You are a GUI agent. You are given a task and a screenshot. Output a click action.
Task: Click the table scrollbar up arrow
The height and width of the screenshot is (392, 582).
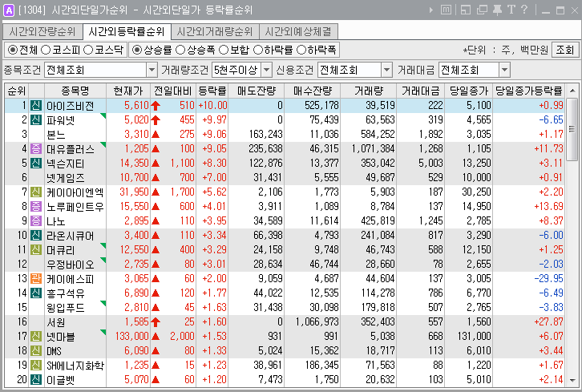tap(572, 91)
